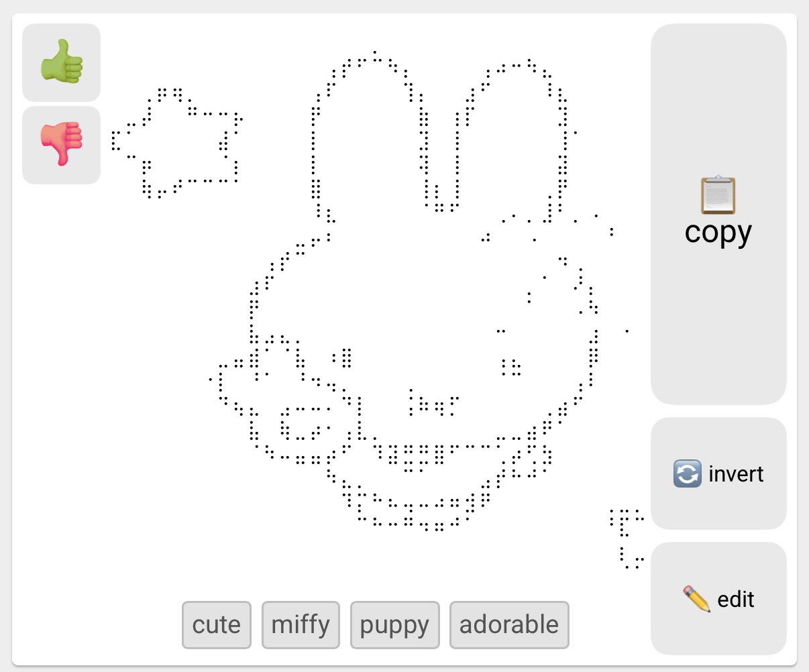This screenshot has width=809, height=672.
Task: Click the "copy" text label
Action: click(x=718, y=233)
